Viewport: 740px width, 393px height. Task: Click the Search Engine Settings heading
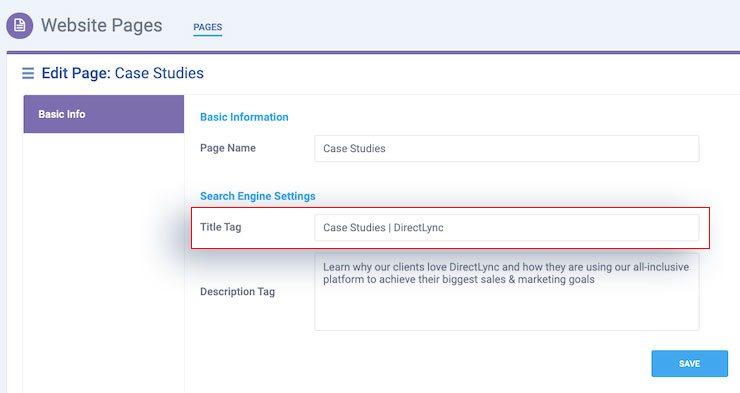click(258, 196)
